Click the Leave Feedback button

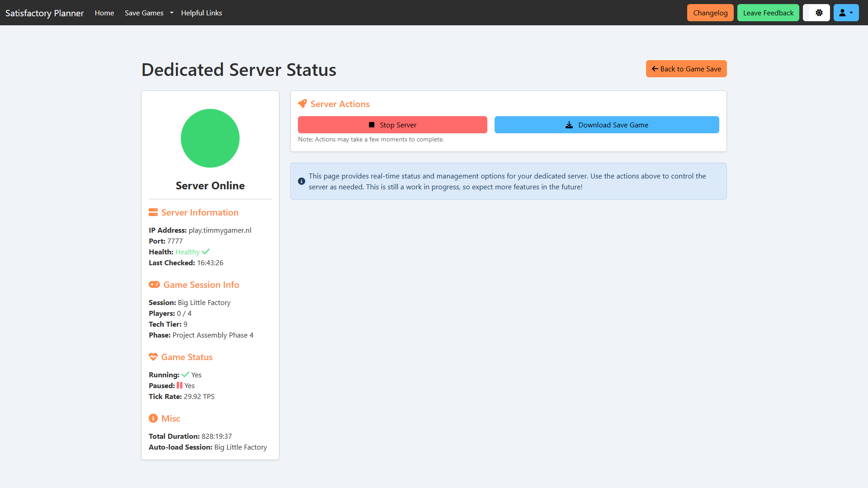pyautogui.click(x=768, y=12)
